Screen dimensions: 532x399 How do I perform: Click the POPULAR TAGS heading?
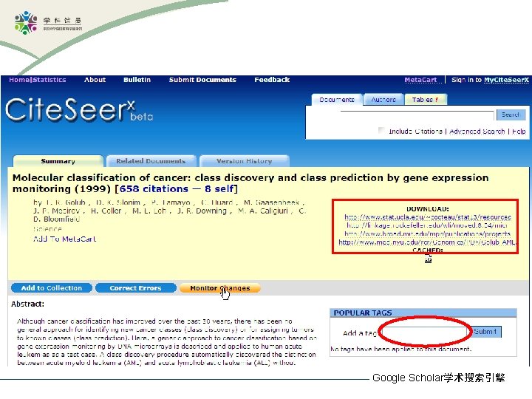pos(363,313)
